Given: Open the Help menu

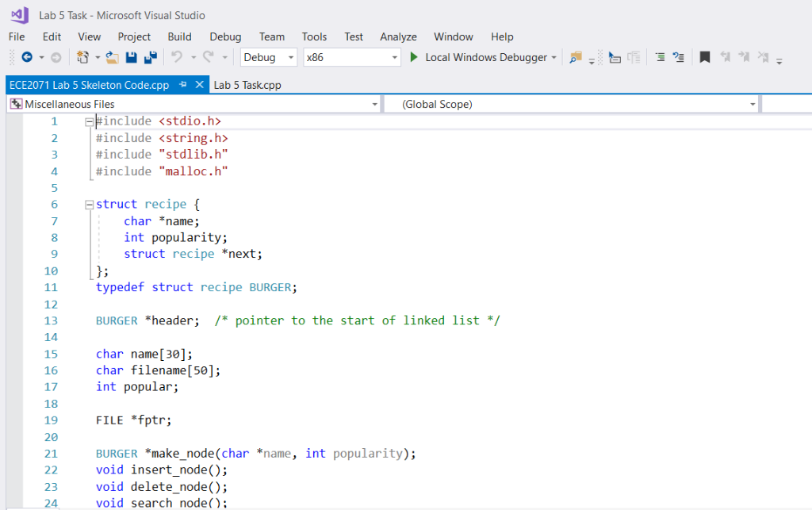Looking at the screenshot, I should [x=502, y=36].
